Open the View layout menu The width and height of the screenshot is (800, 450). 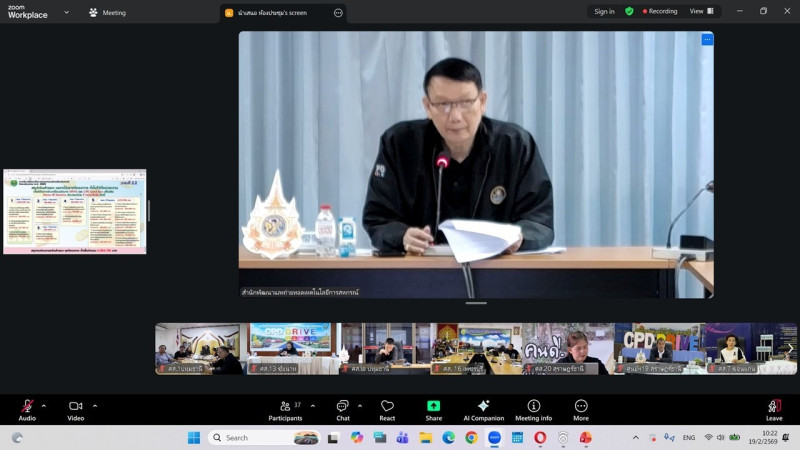[701, 12]
